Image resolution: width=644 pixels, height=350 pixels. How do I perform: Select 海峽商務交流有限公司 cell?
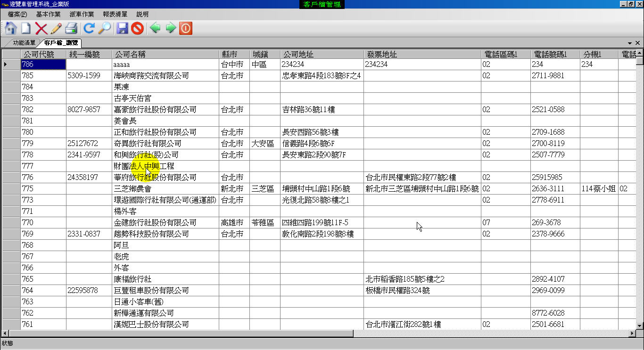(x=165, y=75)
